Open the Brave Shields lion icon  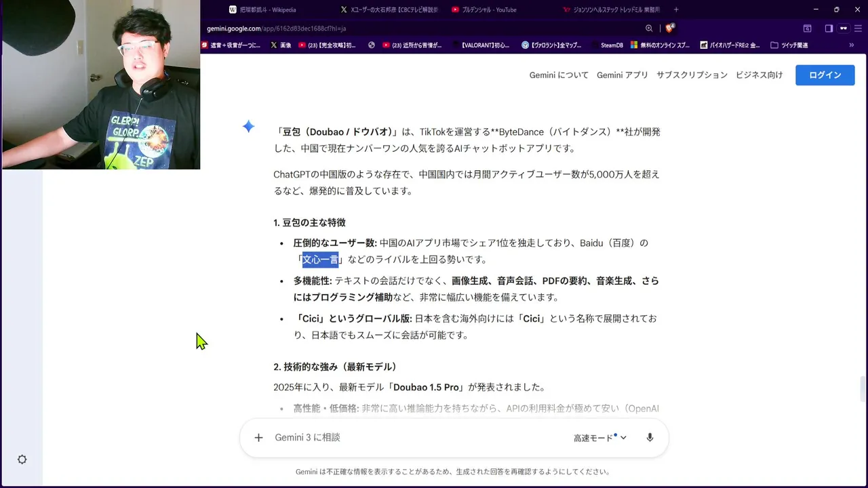pos(669,28)
